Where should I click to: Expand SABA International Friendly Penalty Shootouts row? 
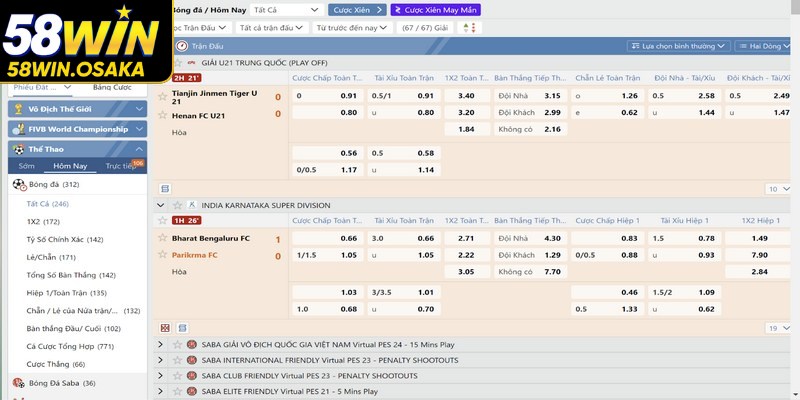tap(162, 360)
